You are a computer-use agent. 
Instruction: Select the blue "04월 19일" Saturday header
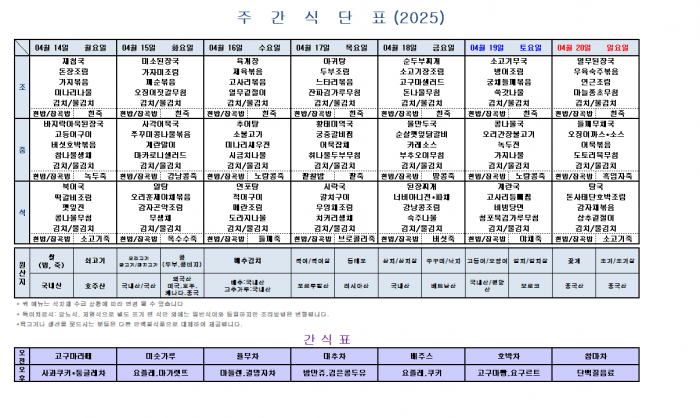pos(508,47)
